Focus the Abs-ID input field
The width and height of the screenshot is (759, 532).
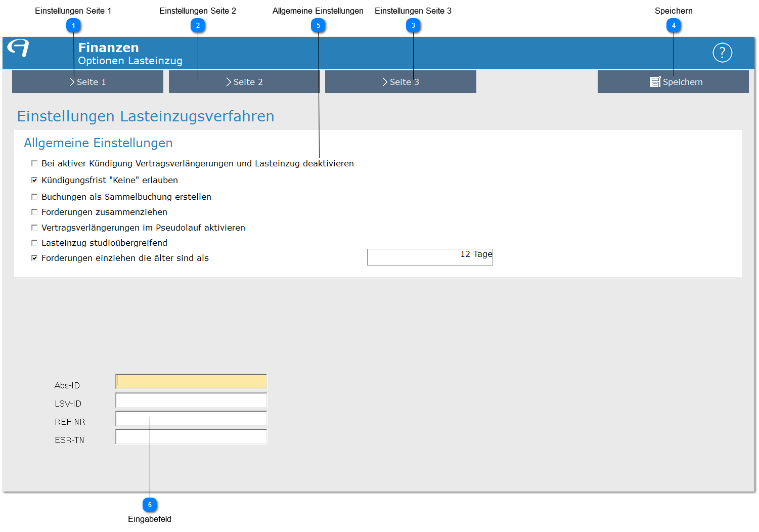click(x=191, y=381)
